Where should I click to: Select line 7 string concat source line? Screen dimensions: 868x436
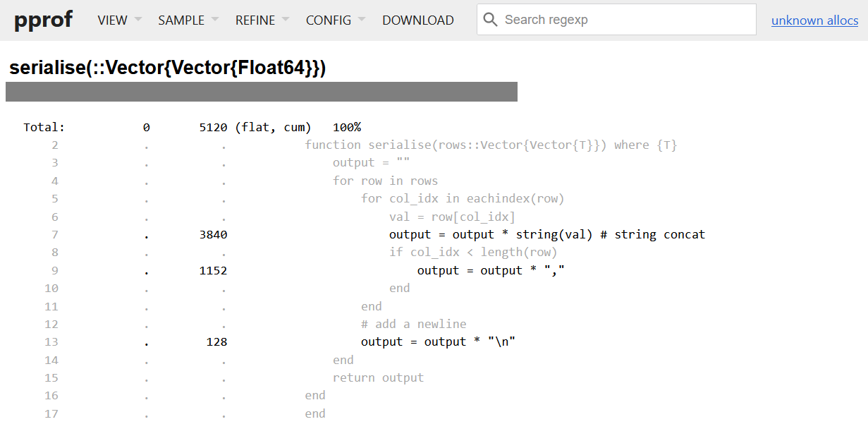[x=546, y=235]
